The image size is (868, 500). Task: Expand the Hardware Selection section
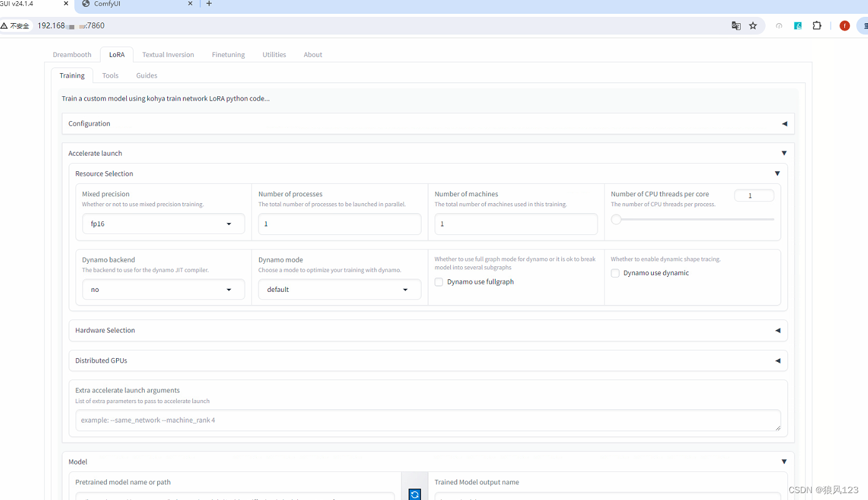click(x=428, y=331)
